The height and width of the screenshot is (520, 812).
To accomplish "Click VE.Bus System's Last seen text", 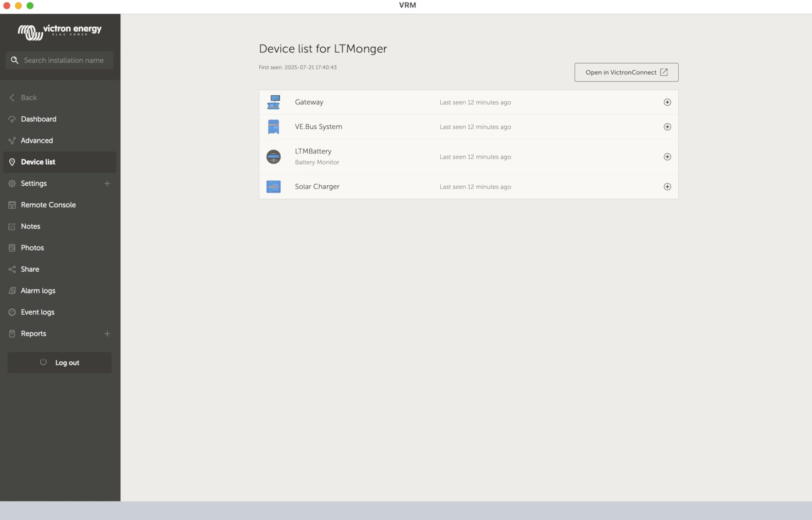I will point(475,127).
